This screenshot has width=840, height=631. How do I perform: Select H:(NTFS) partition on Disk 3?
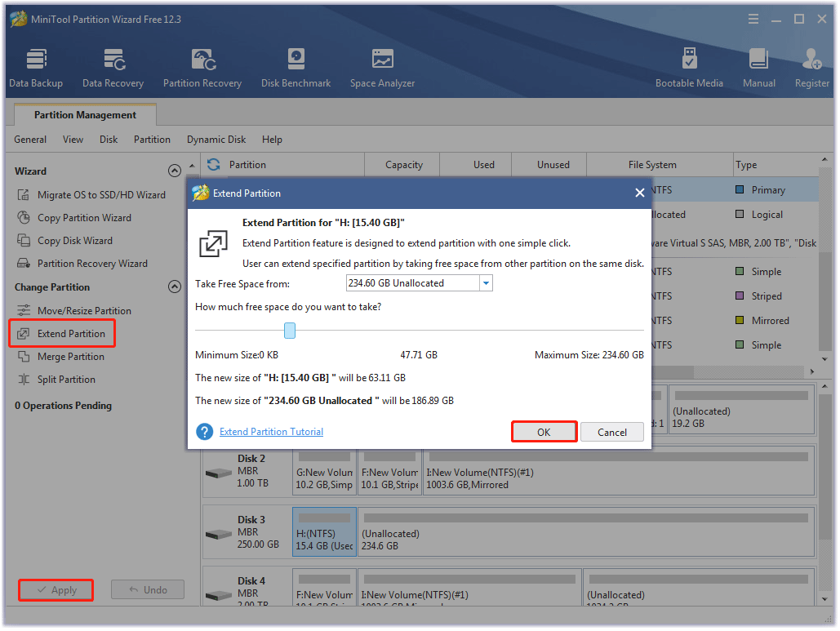[x=325, y=532]
